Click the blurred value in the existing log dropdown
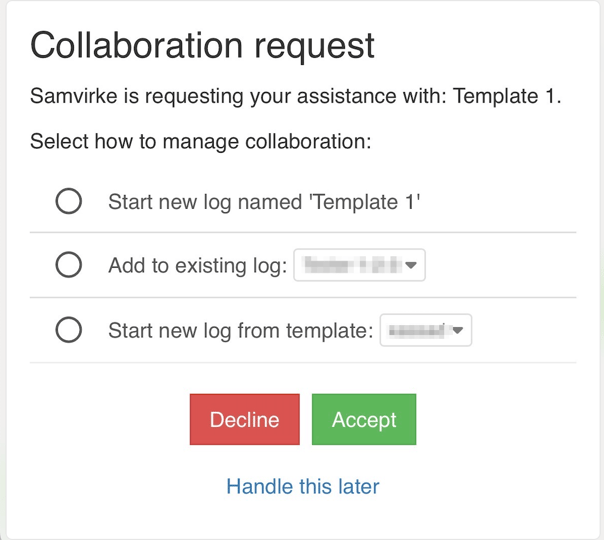 point(351,265)
